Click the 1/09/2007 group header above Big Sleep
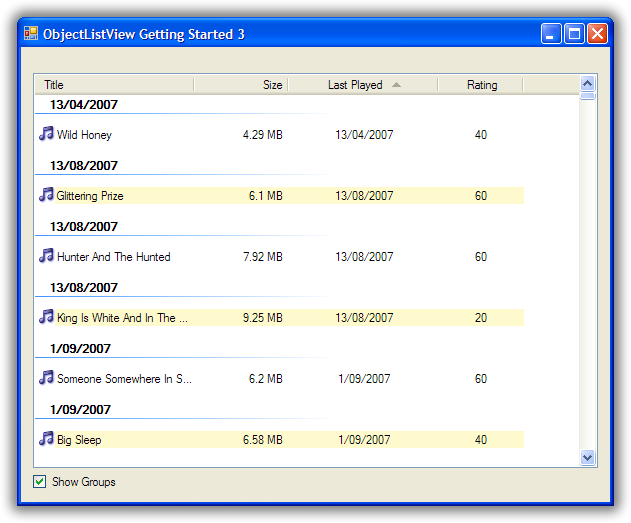Screen dimensions: 631x523 coord(80,410)
